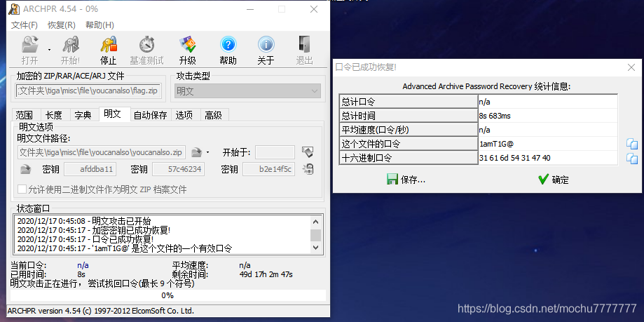
Task: Click the icon right of 开始于 field
Action: point(307,152)
